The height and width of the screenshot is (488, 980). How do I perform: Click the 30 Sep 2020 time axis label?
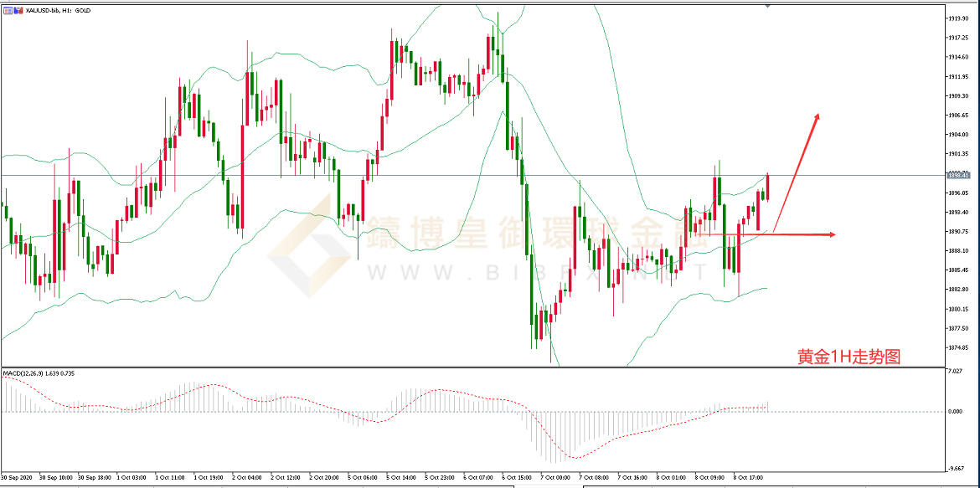(17, 477)
